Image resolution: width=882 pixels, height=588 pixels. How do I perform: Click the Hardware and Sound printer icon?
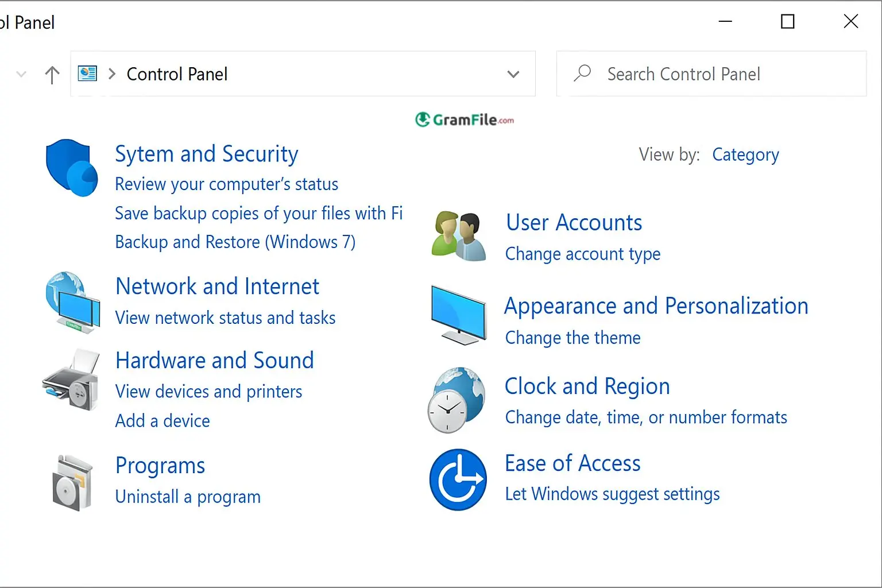click(71, 380)
